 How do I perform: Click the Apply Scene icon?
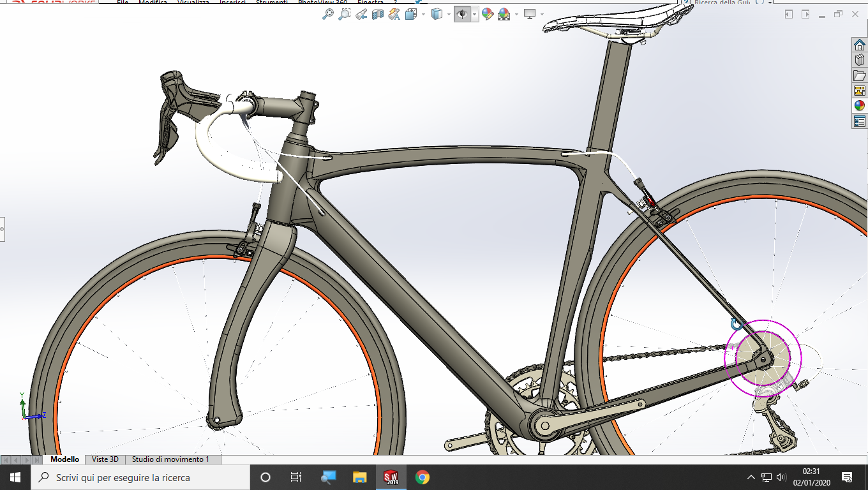click(x=504, y=14)
